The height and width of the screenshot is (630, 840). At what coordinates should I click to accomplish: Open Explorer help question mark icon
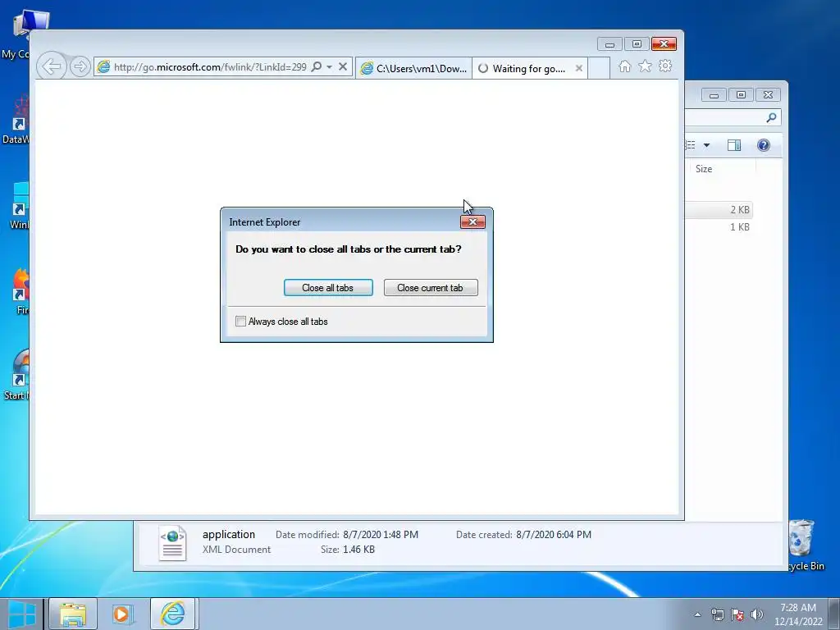[x=764, y=145]
